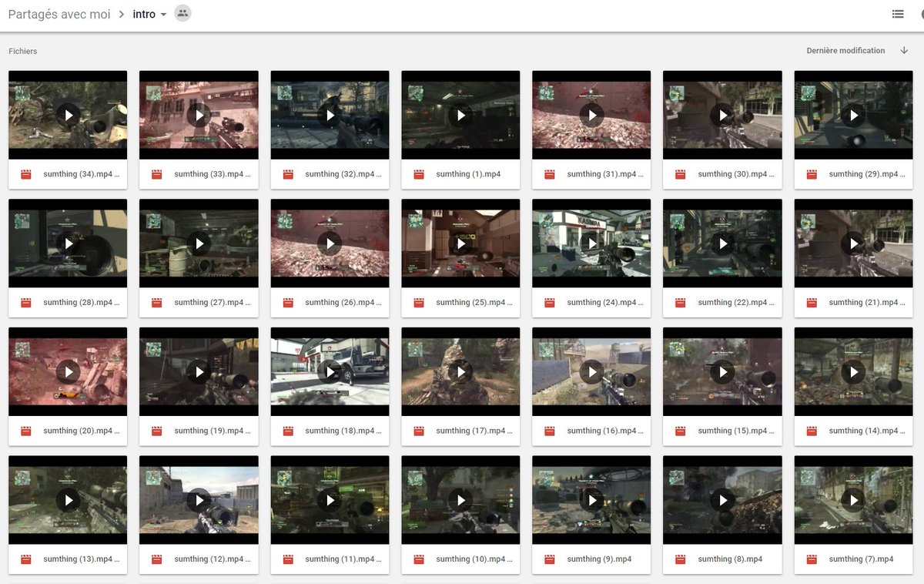
Task: Play the sumthing (30).mp4 video thumbnail
Action: coord(722,115)
